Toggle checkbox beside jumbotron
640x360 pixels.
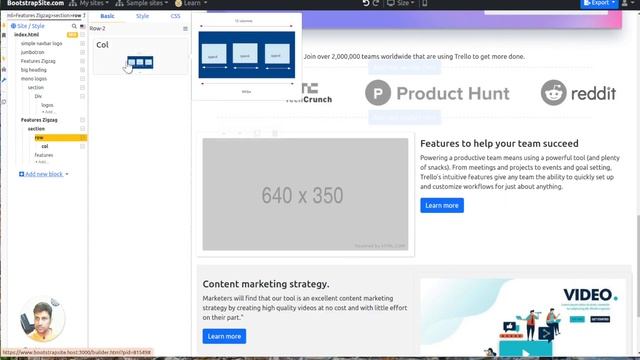(82, 52)
